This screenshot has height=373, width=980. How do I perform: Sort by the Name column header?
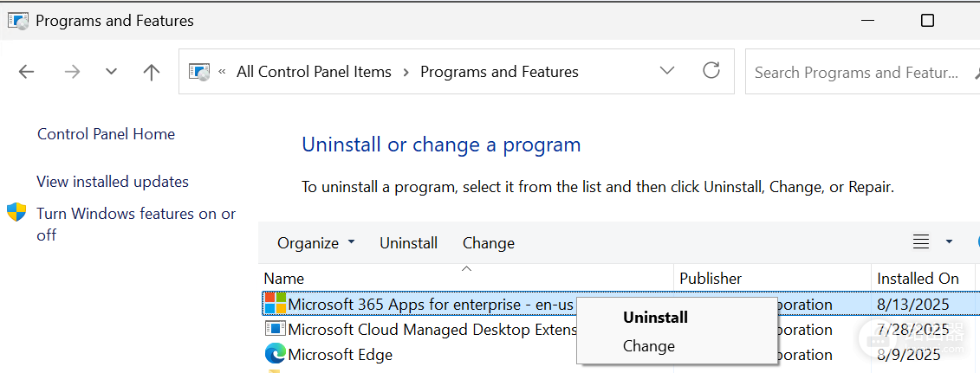pyautogui.click(x=466, y=278)
